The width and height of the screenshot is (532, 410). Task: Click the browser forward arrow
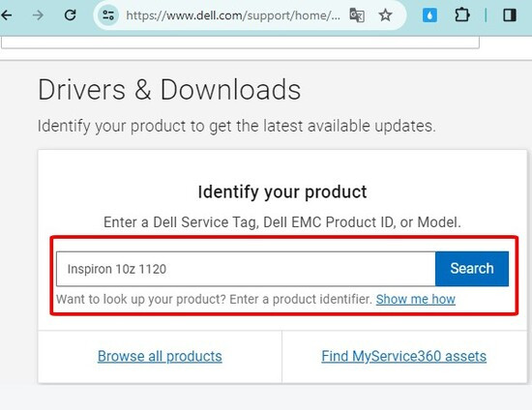tap(38, 15)
